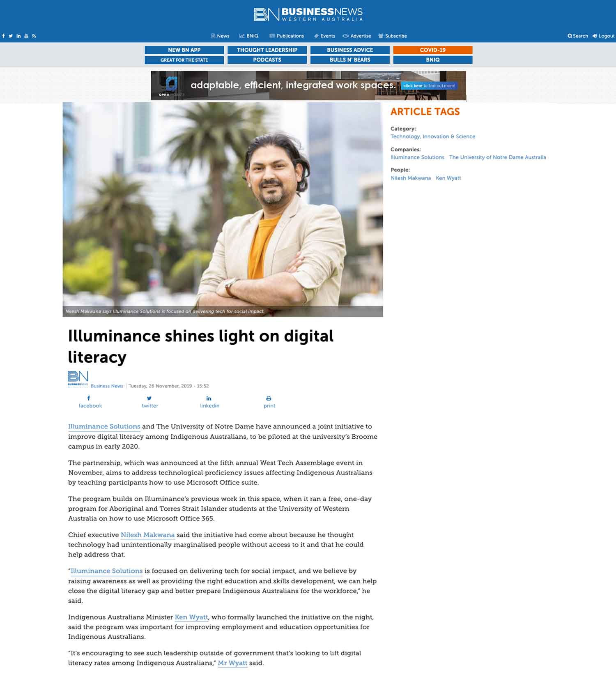
Task: Open the Advertise menu item
Action: pyautogui.click(x=357, y=36)
